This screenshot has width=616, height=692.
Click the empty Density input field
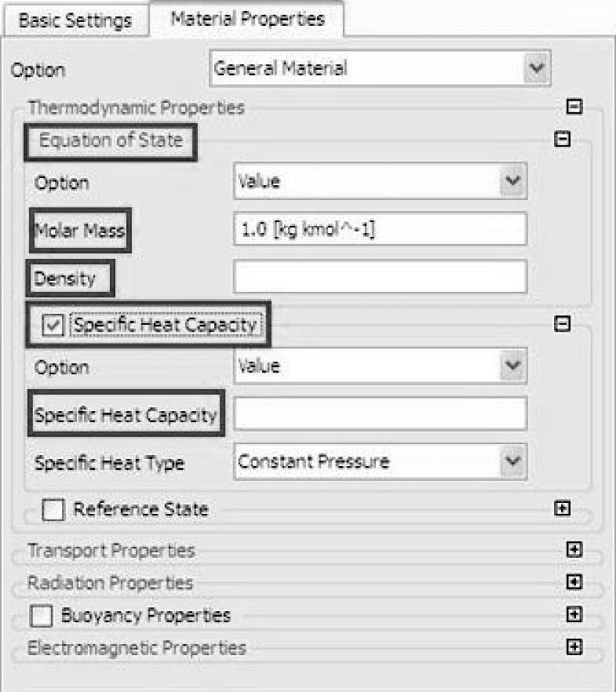[380, 277]
